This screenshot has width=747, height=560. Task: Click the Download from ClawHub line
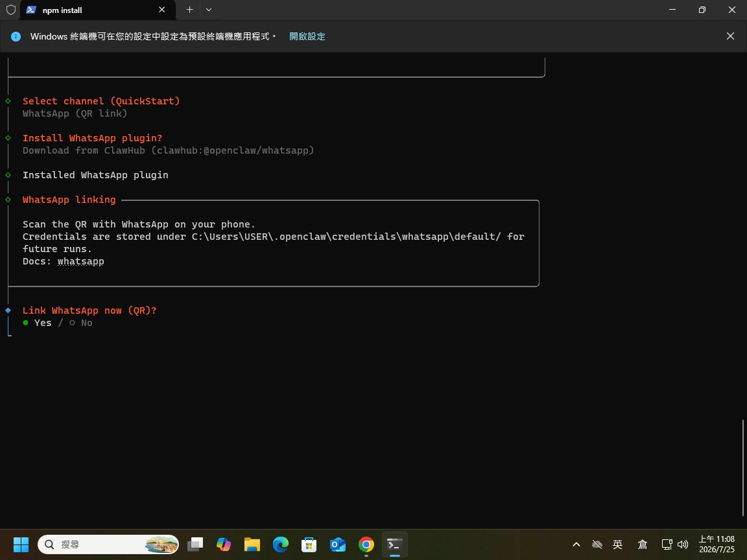point(168,150)
